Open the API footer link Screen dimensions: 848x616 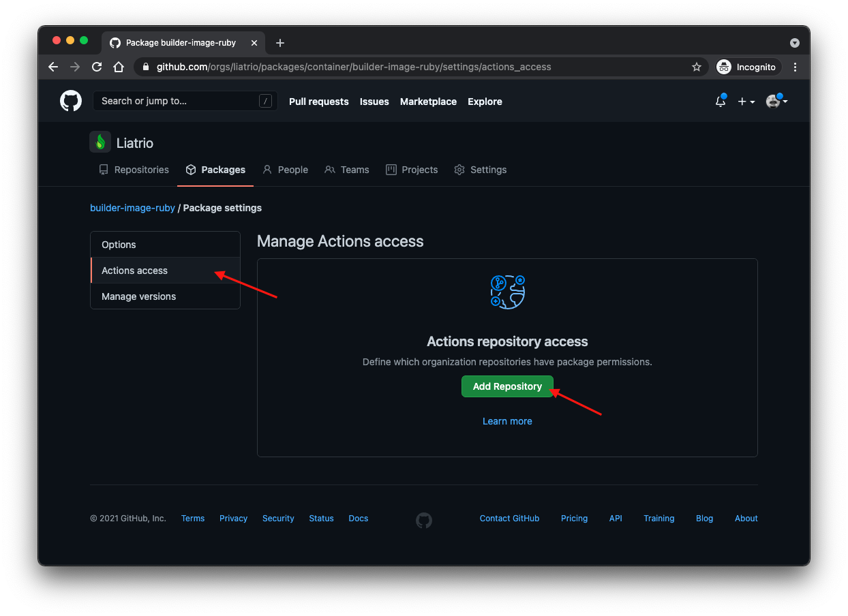coord(616,519)
